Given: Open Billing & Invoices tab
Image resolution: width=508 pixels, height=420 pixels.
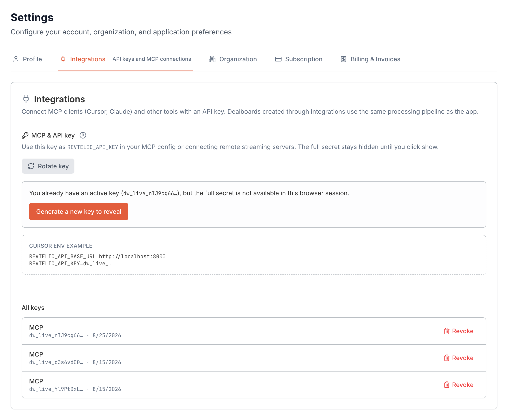Looking at the screenshot, I should [x=370, y=59].
